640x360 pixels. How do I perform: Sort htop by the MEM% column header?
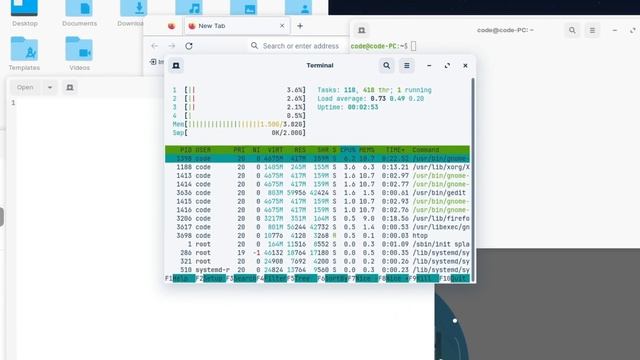(x=367, y=150)
